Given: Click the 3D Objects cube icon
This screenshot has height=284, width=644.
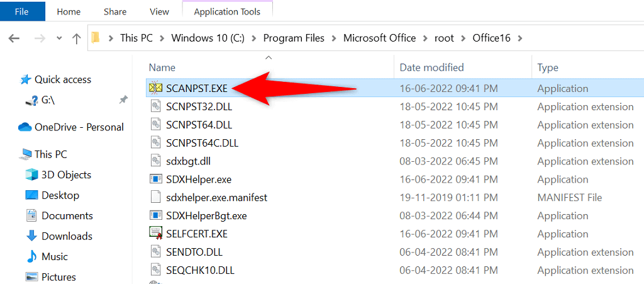Looking at the screenshot, I should 31,175.
